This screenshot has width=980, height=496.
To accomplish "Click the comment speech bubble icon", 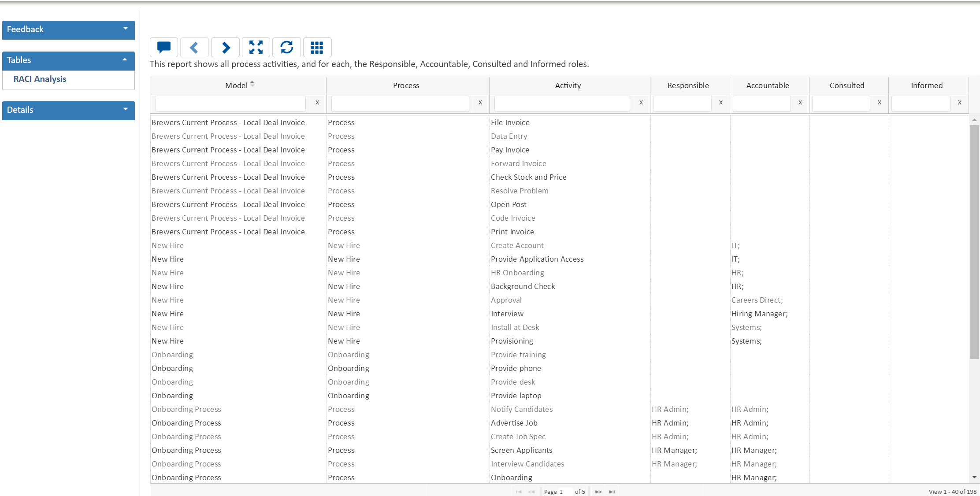I will [164, 47].
